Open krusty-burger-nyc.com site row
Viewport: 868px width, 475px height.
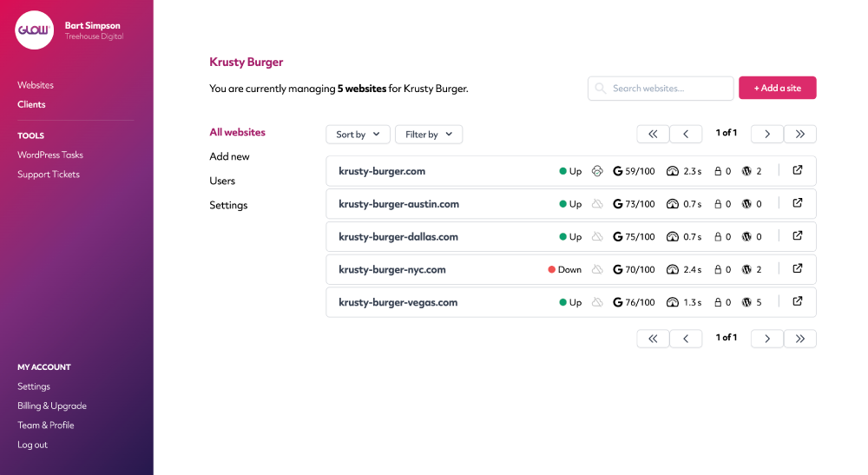click(571, 269)
